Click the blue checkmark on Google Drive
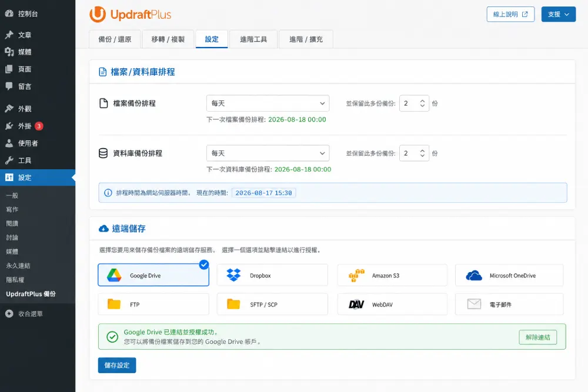Screen dimensions: 588x392 pos(203,264)
